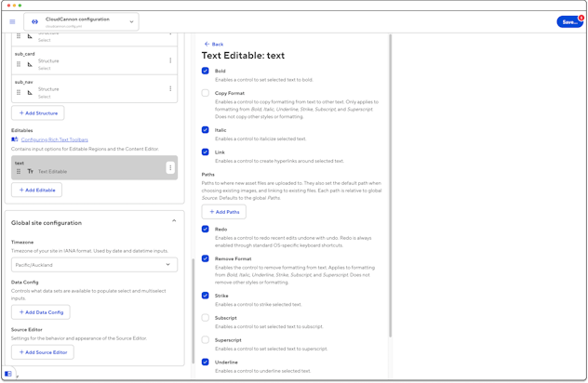588x383 pixels.
Task: Click the Text Editable: text heading
Action: pos(243,56)
